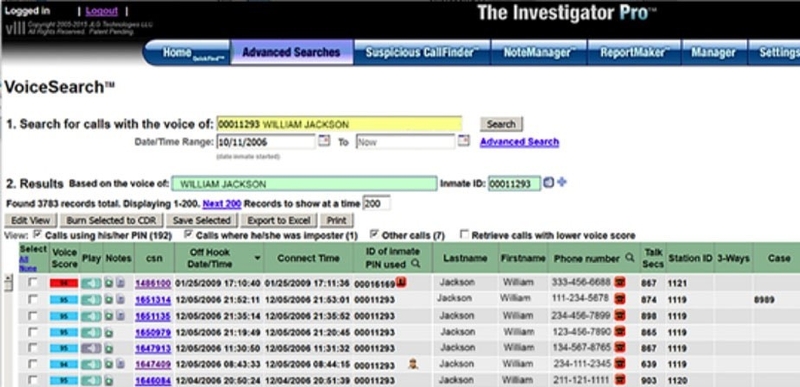
Task: Add a note for csn 1647913
Action: [x=109, y=349]
